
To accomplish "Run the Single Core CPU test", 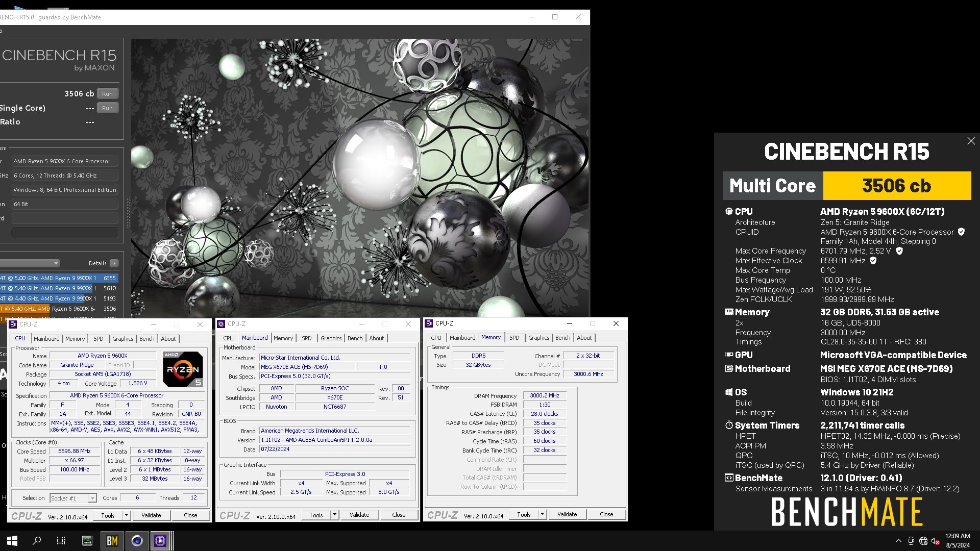I will click(x=107, y=108).
